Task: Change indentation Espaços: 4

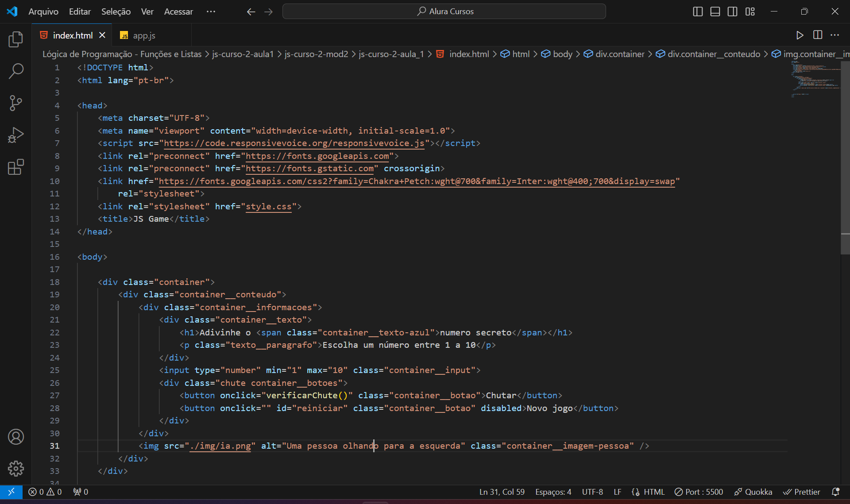Action: coord(553,492)
